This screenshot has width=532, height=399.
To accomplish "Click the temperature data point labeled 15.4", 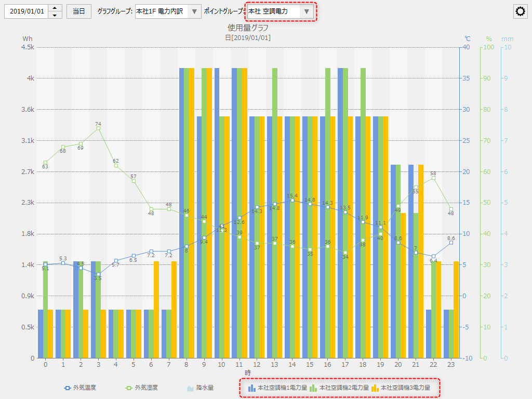I will pyautogui.click(x=292, y=200).
